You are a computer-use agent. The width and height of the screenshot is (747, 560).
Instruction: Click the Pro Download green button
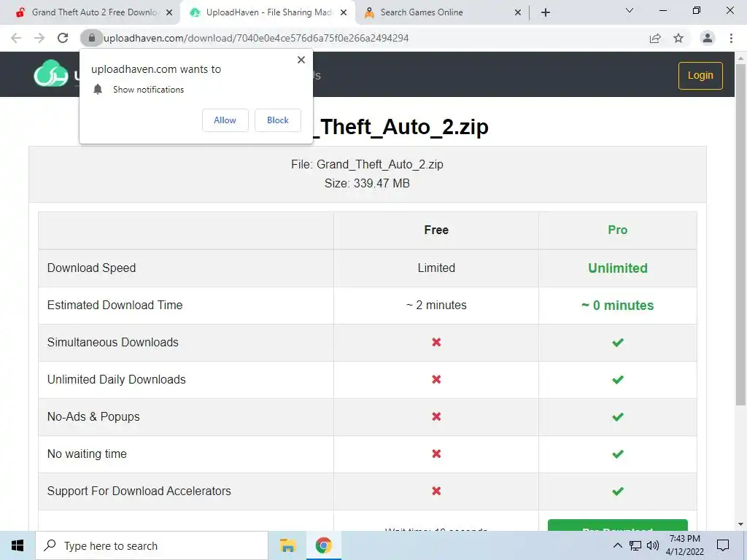point(617,526)
